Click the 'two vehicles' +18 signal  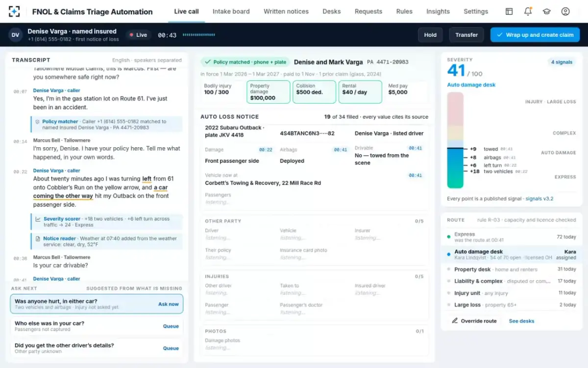498,172
